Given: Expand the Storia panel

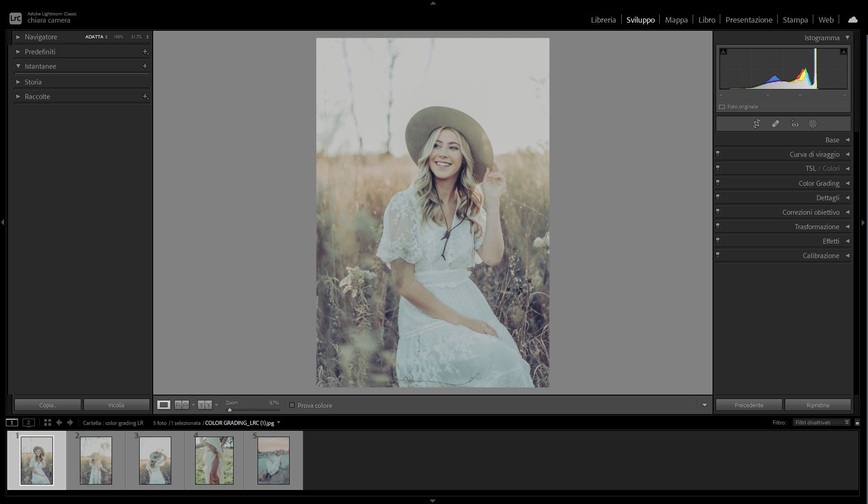Looking at the screenshot, I should coord(33,82).
